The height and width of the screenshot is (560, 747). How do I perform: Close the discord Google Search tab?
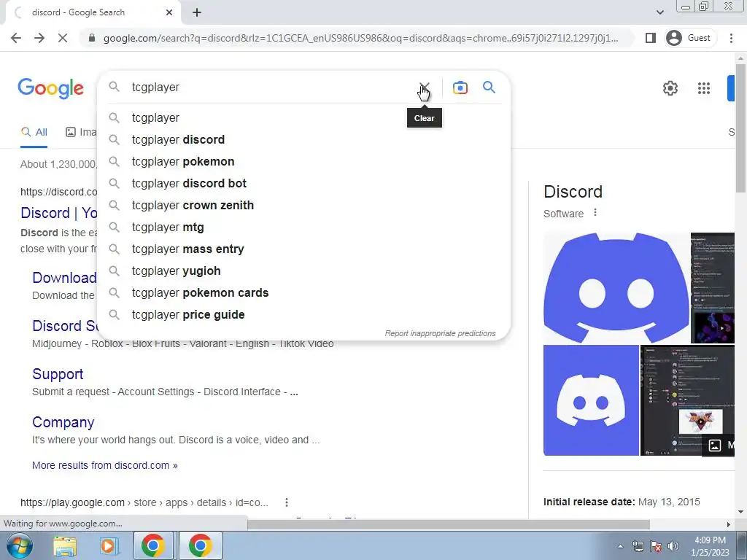[169, 12]
